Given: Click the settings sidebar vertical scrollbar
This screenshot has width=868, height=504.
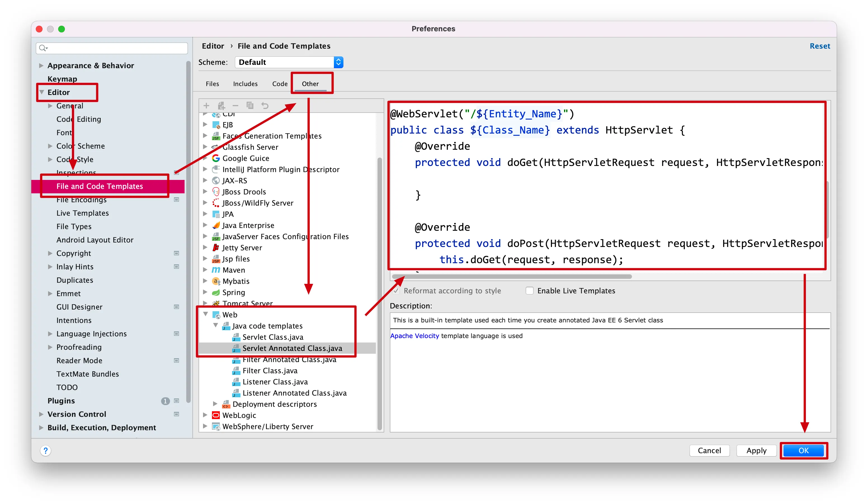Looking at the screenshot, I should 188,232.
